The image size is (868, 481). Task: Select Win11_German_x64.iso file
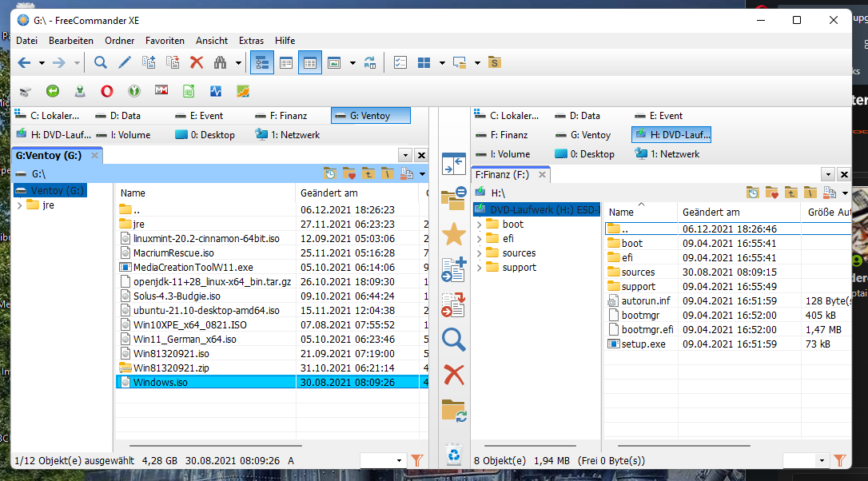point(185,340)
